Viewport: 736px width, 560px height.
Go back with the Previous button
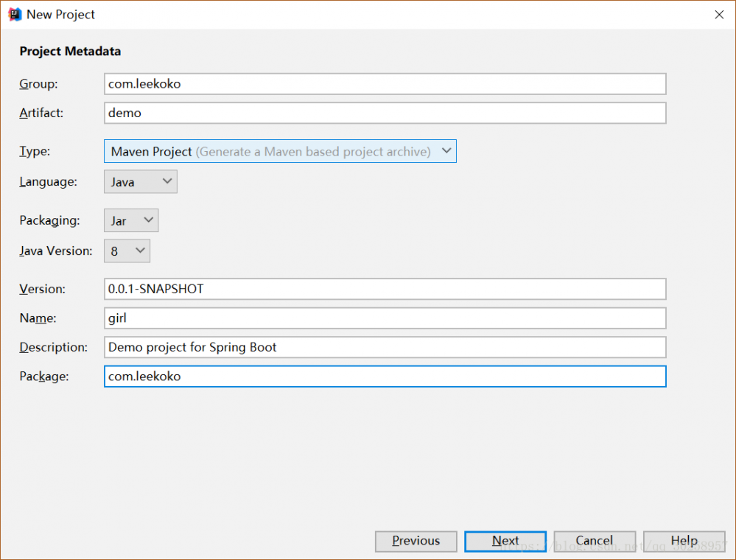point(416,541)
